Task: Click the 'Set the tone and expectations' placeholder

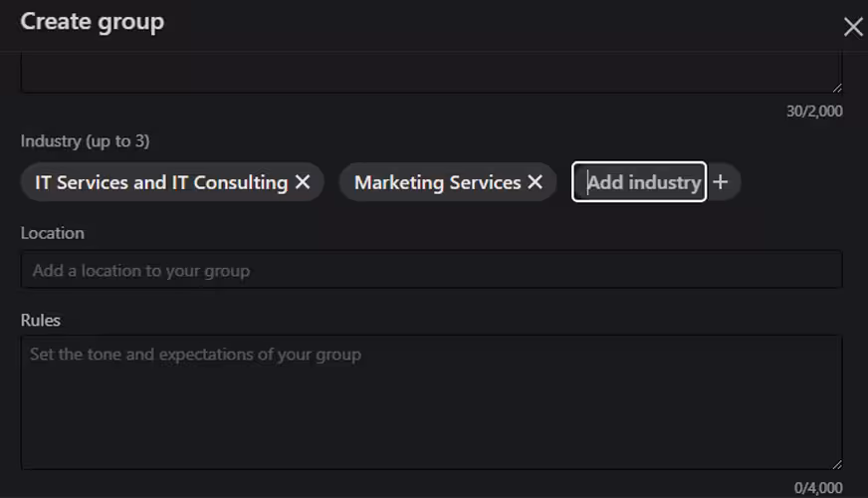Action: [x=195, y=354]
